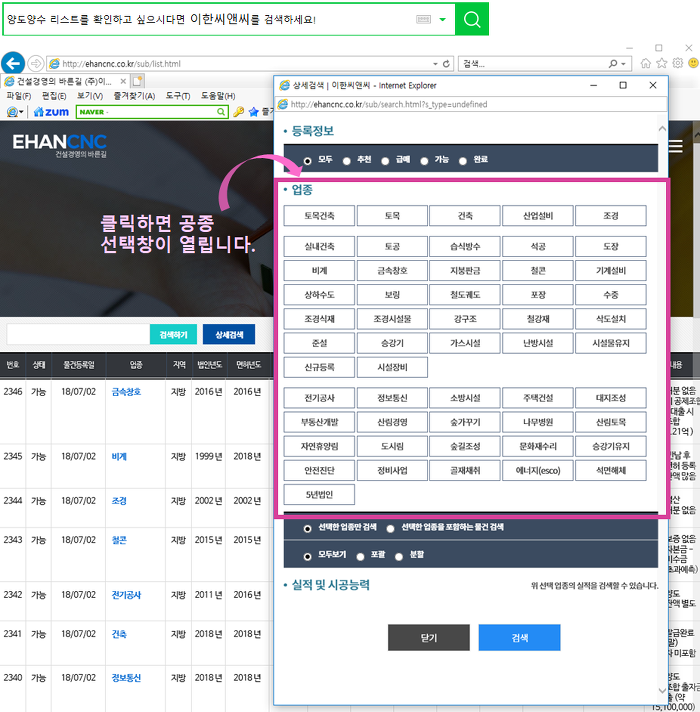Click the on-screen keyboard icon in Naver search box

[423, 20]
